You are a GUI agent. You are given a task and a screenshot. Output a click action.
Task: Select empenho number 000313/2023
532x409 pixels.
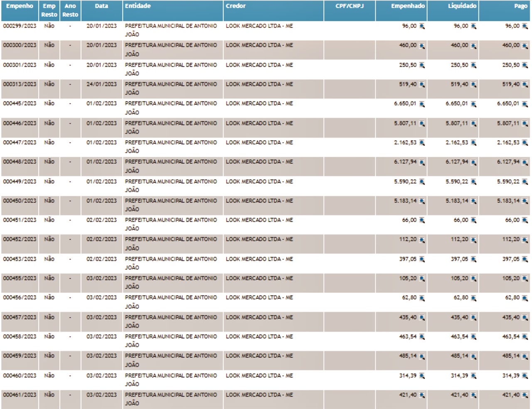[x=20, y=84]
